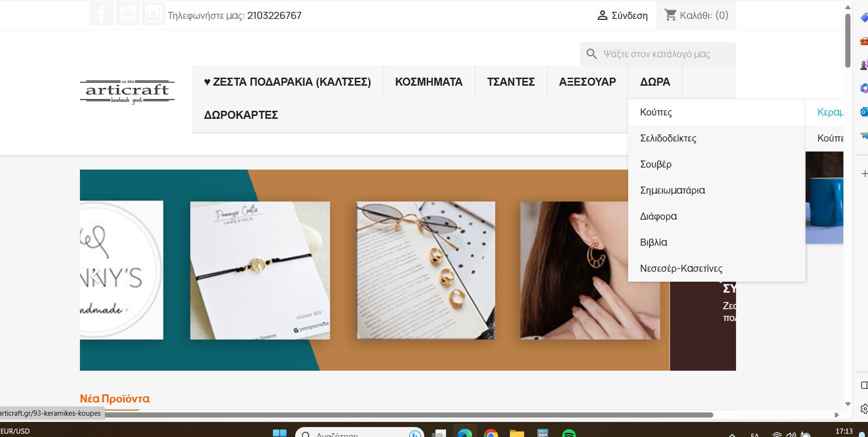Click the magnifier icon in the search box
Image resolution: width=868 pixels, height=437 pixels.
point(591,54)
